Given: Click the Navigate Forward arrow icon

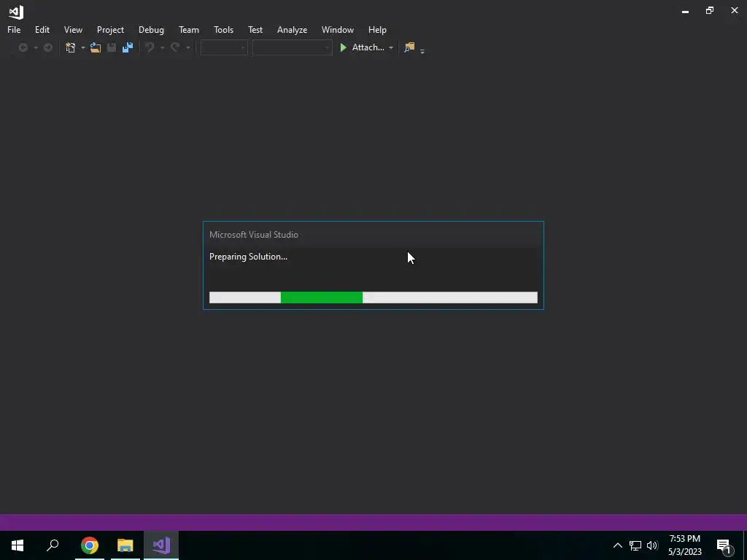Looking at the screenshot, I should pyautogui.click(x=47, y=47).
